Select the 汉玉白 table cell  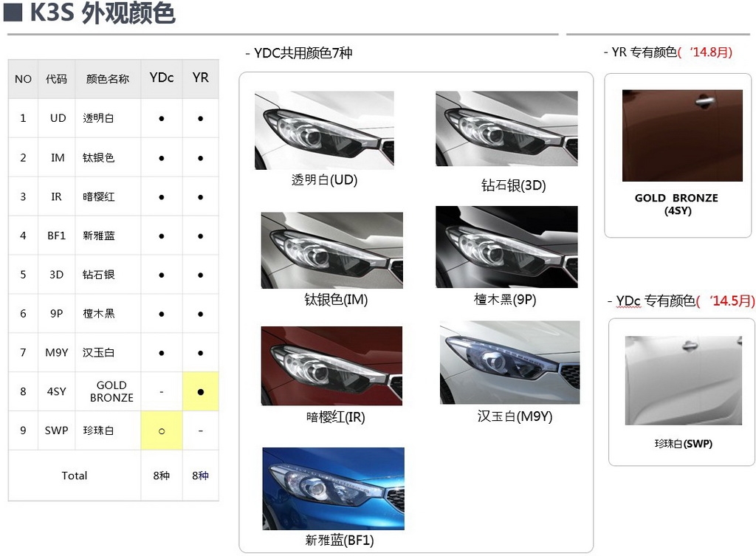point(108,352)
